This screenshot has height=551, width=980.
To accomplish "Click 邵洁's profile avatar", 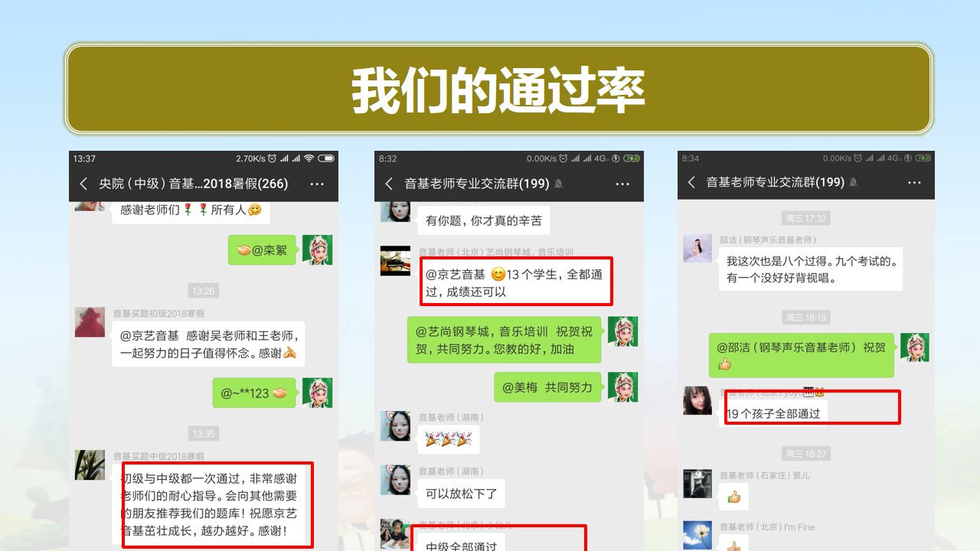I will [x=697, y=249].
